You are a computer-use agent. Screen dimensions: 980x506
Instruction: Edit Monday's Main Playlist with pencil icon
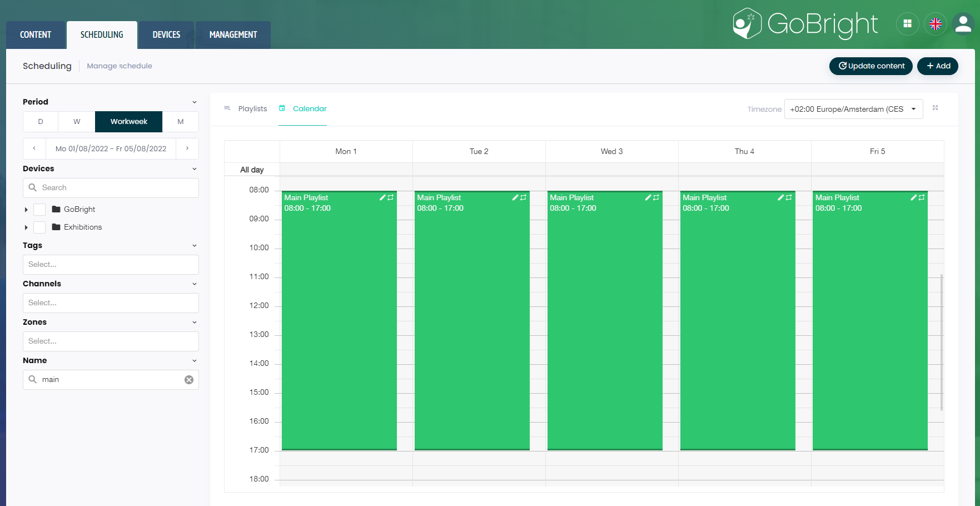click(382, 197)
